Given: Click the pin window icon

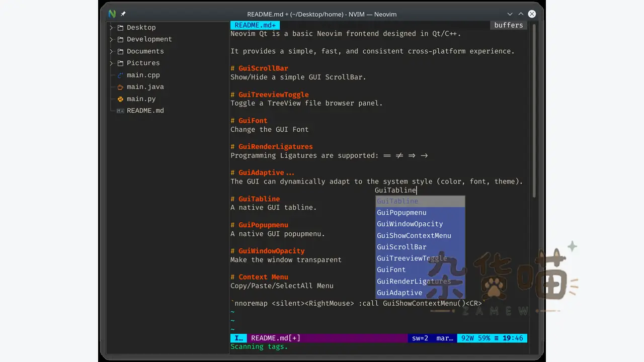Looking at the screenshot, I should 123,14.
